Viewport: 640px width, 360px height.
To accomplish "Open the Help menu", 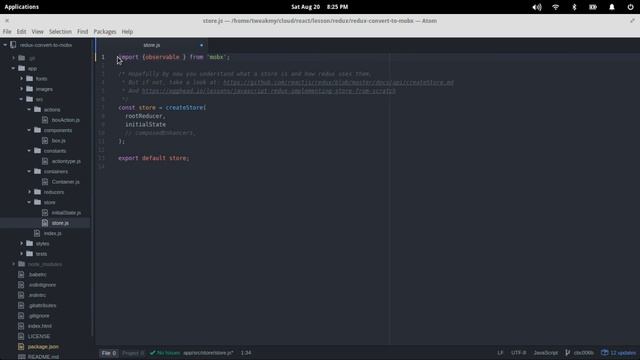I will [x=127, y=31].
